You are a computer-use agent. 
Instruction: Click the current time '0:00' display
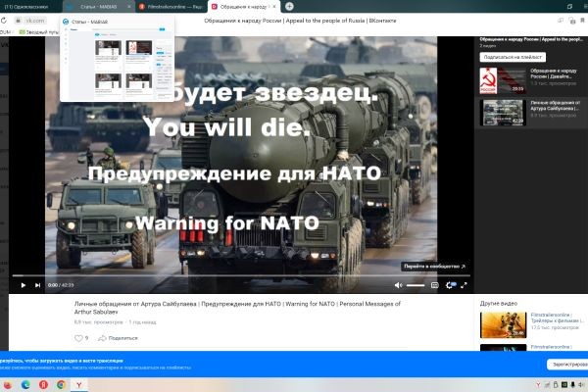[x=53, y=285]
